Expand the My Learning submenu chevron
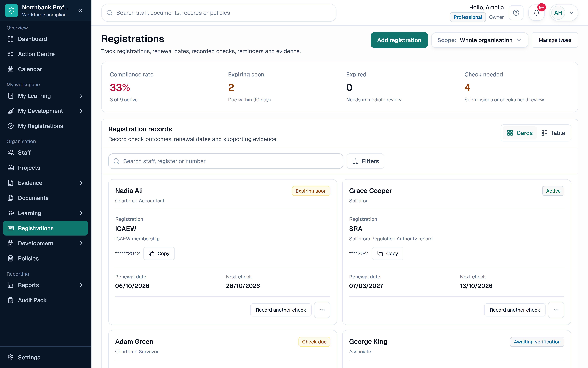The width and height of the screenshot is (588, 368). point(81,96)
